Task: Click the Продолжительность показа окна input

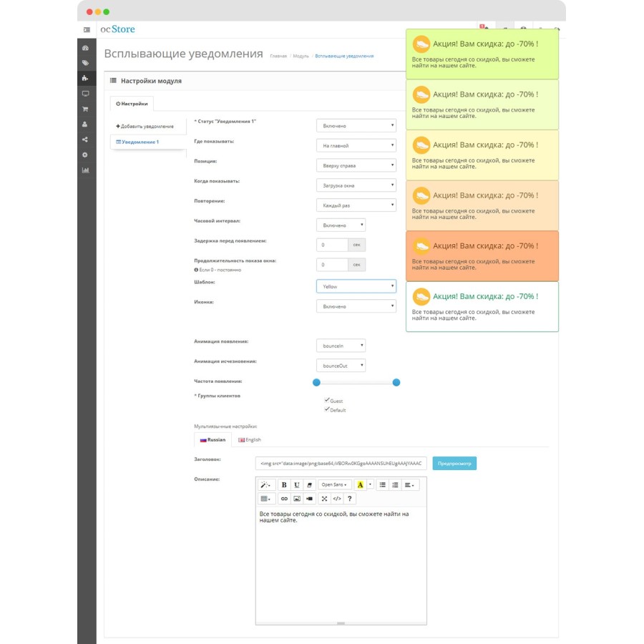Action: pos(332,265)
